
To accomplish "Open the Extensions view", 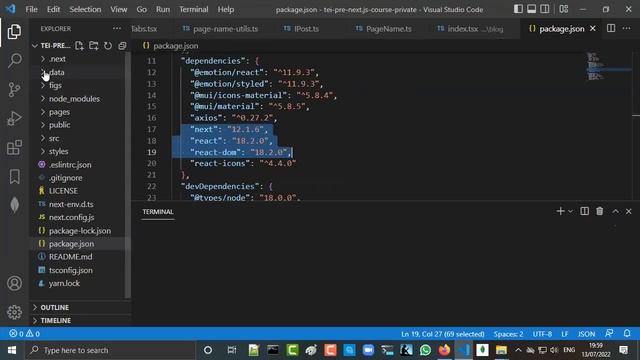I will click(14, 147).
